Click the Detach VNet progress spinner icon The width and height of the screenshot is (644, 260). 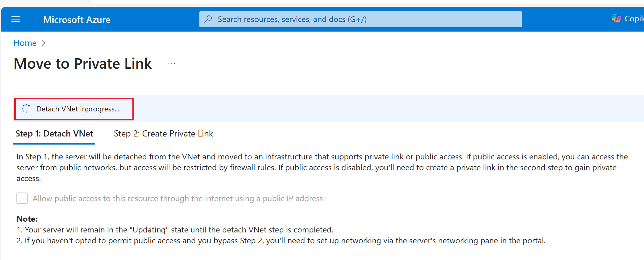[x=26, y=108]
